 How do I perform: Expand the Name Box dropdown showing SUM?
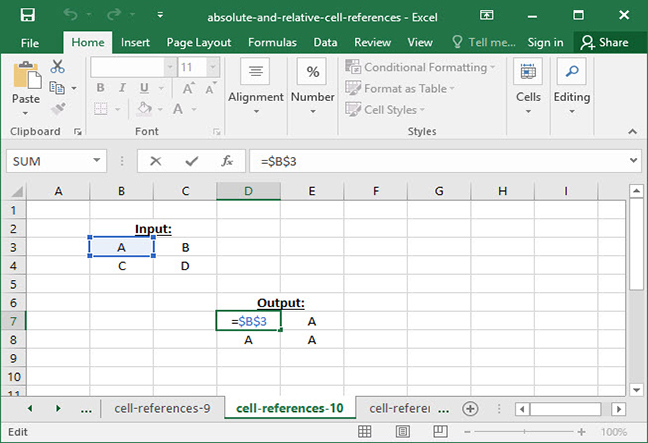point(97,160)
